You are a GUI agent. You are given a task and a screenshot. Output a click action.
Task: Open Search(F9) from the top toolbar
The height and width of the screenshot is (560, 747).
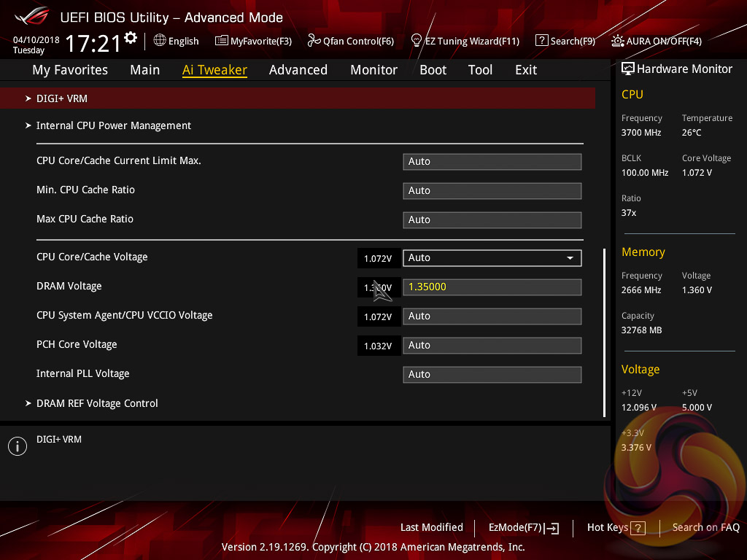pos(565,41)
